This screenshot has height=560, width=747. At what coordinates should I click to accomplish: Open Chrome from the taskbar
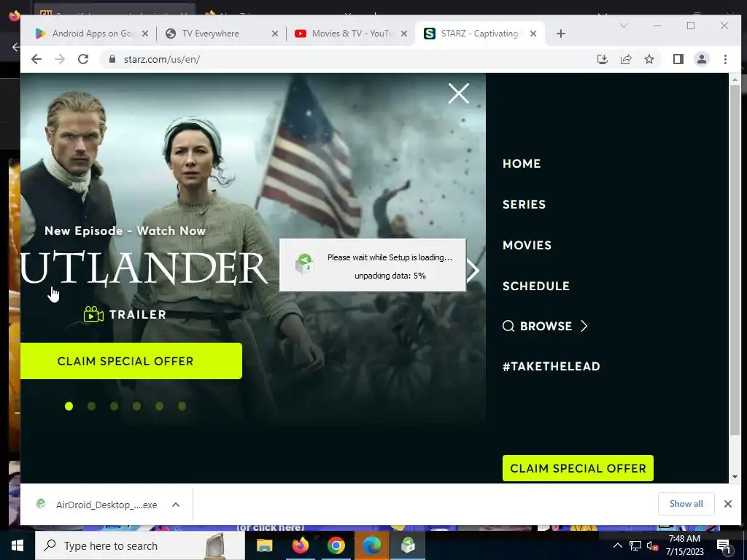click(x=336, y=545)
